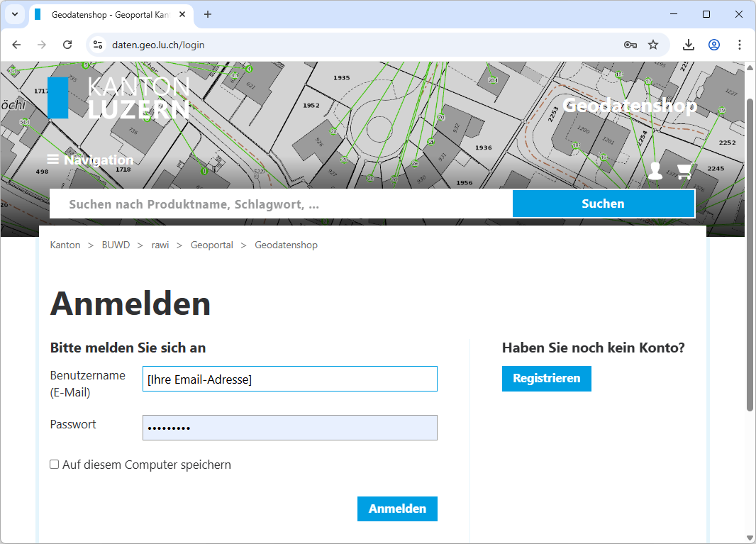Click the Geoportal breadcrumb link
This screenshot has width=756, height=544.
[x=211, y=245]
